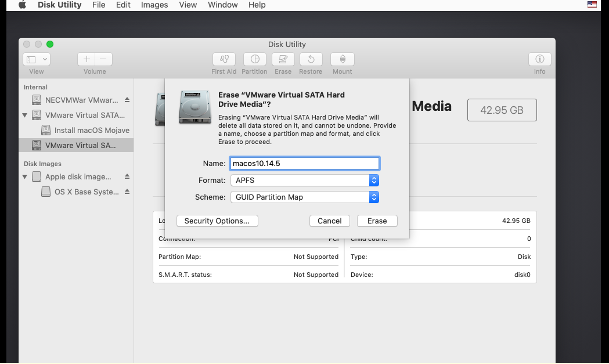Click the Partition toolbar icon
609x364 pixels.
[x=255, y=59]
